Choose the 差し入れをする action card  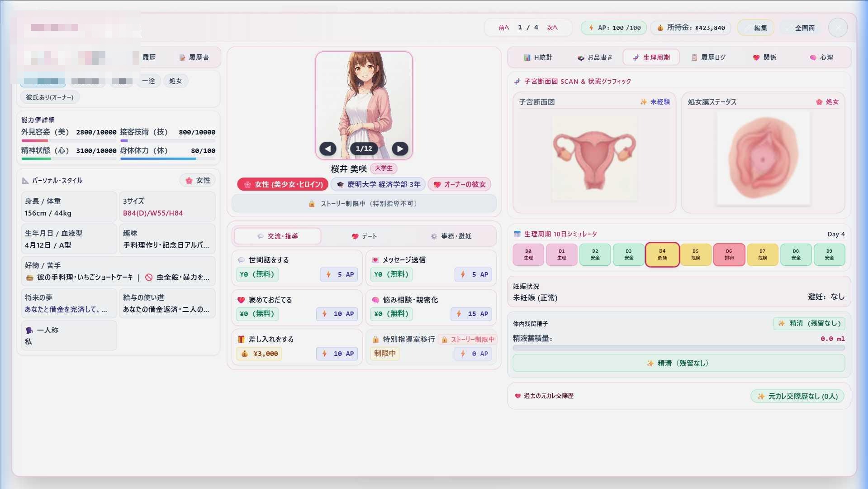tap(297, 347)
